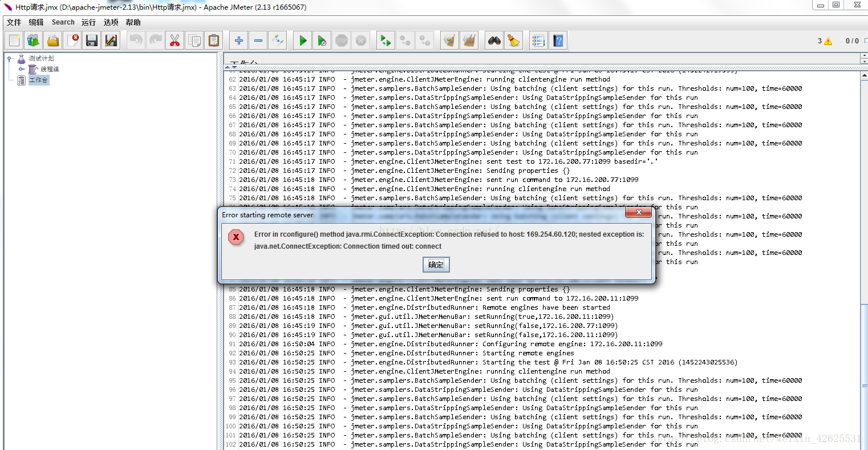Click the Toggle enable/disable icon
This screenshot has height=450, width=868.
tap(278, 40)
